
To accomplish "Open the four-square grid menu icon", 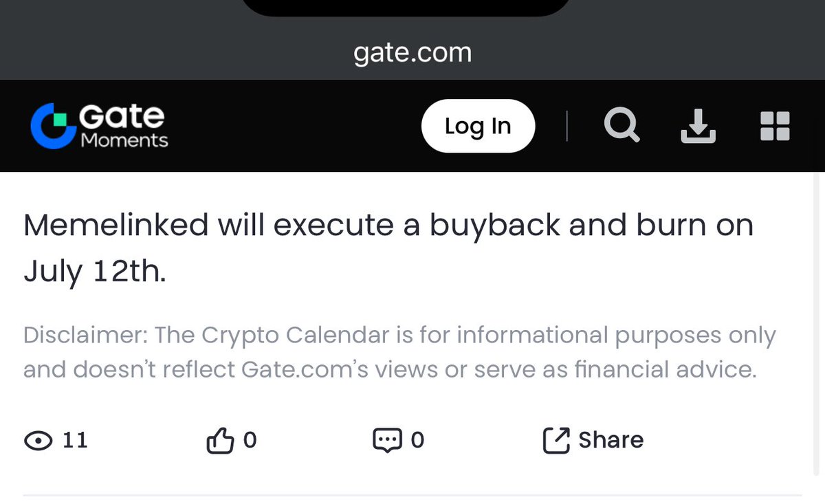I will [x=775, y=126].
